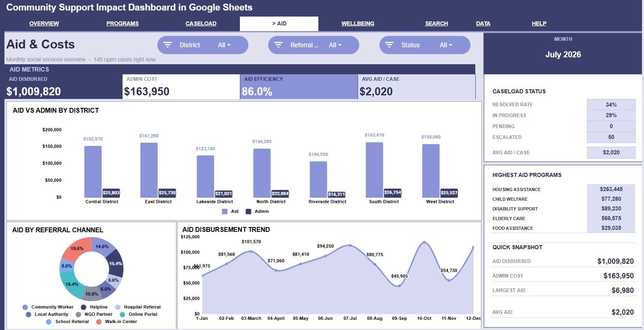Navigate to the WELLBEING tab
This screenshot has height=330, width=644.
[358, 23]
